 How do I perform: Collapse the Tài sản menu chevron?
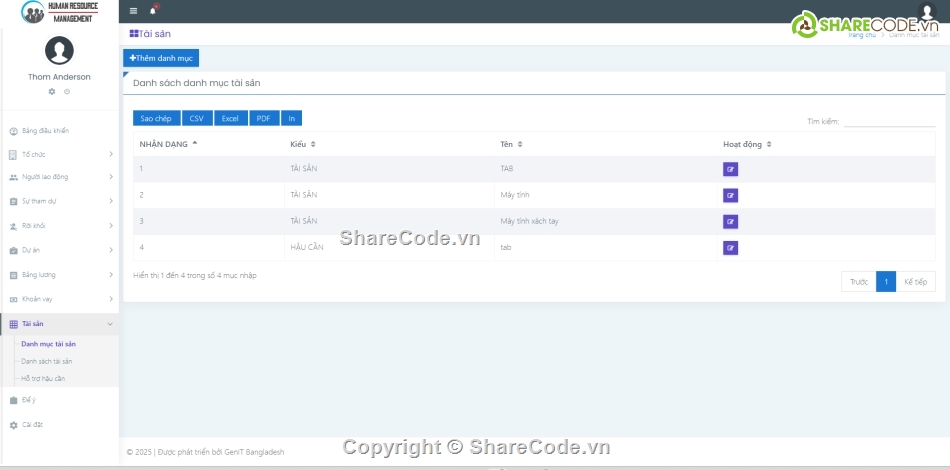pos(110,324)
